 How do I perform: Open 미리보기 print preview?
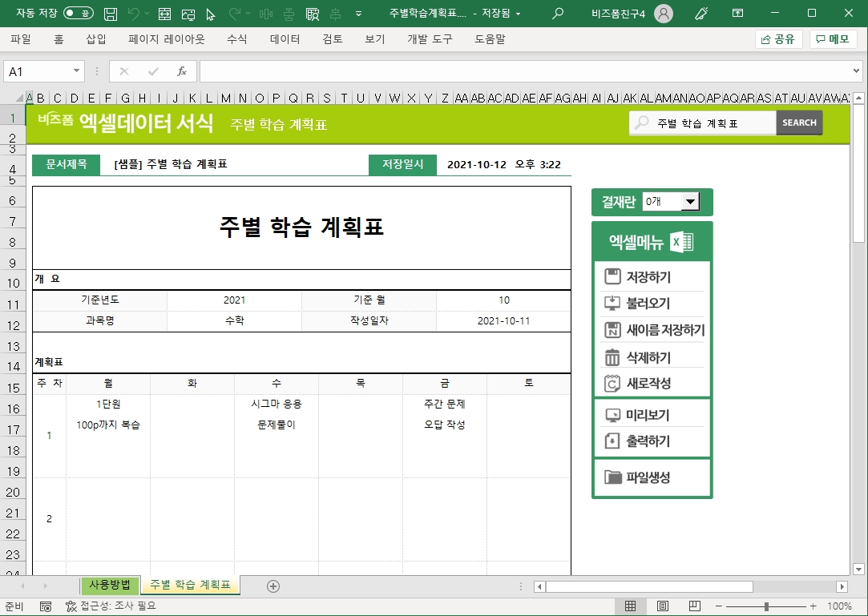637,415
